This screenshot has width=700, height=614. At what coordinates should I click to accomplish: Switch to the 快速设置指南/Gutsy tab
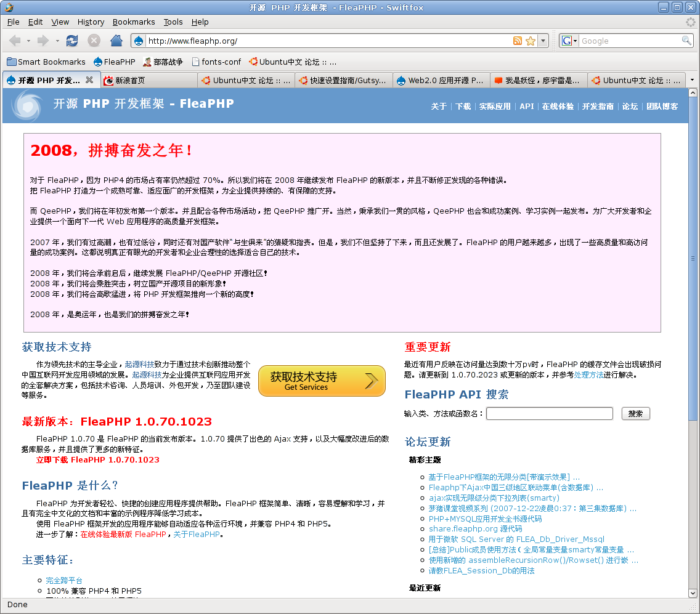[x=344, y=80]
